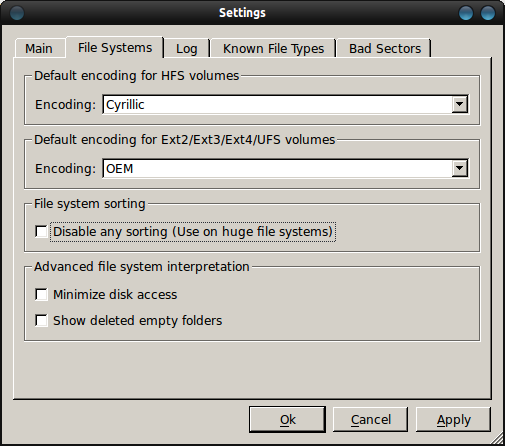Click the OEM encoding combo box field
This screenshot has width=505, height=446.
click(286, 169)
